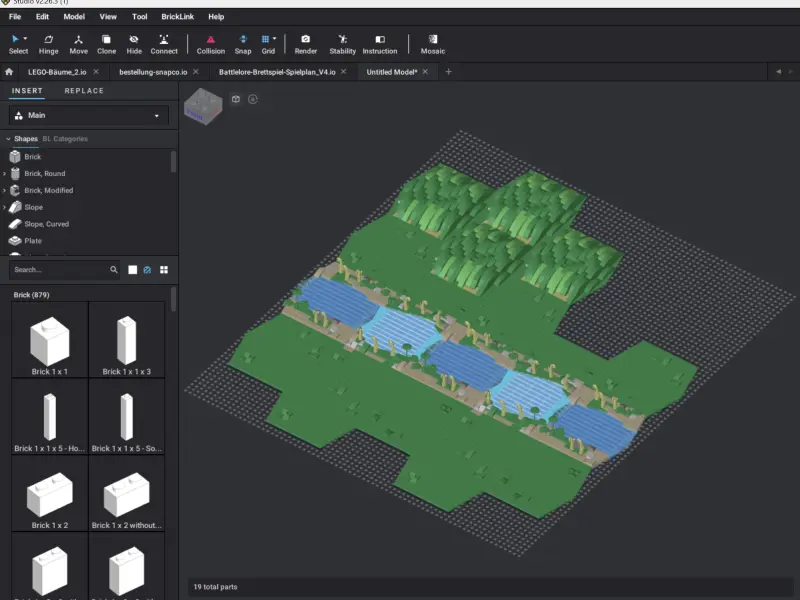Expand the Slope, Curved category
This screenshot has width=800, height=600.
tap(47, 224)
